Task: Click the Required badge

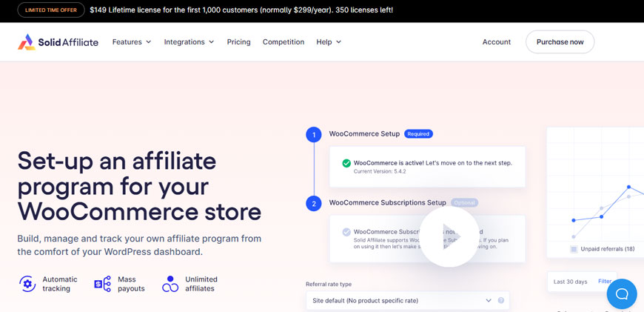Action: pyautogui.click(x=418, y=134)
